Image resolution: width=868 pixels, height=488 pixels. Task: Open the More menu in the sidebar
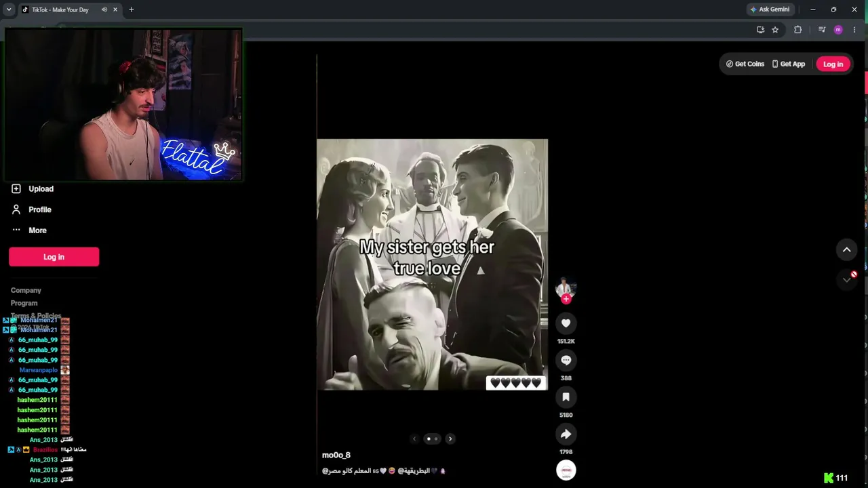pos(37,230)
